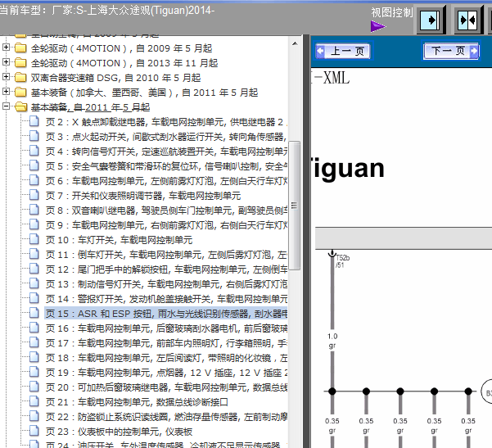Image resolution: width=492 pixels, height=448 pixels.
Task: Click document icon beside 页 21
Action: [x=34, y=401]
